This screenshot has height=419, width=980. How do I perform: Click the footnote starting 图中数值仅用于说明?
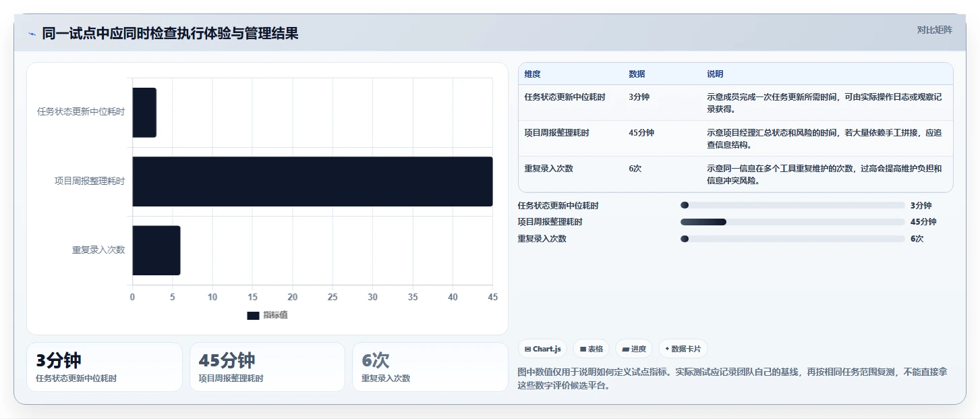pos(732,380)
